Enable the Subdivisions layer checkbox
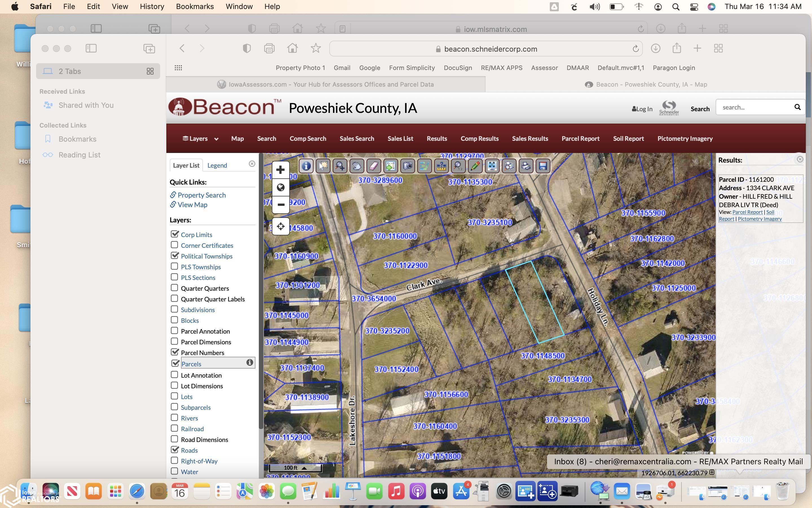 pos(175,309)
